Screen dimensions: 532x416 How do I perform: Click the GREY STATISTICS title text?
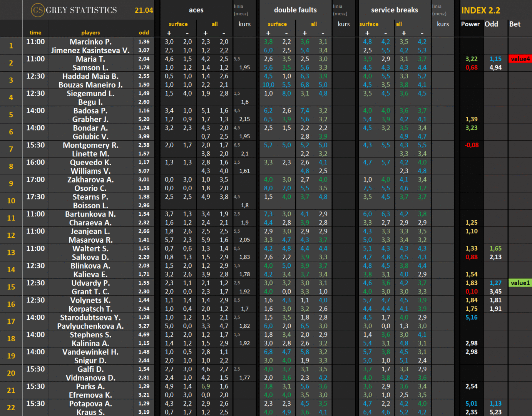[81, 10]
